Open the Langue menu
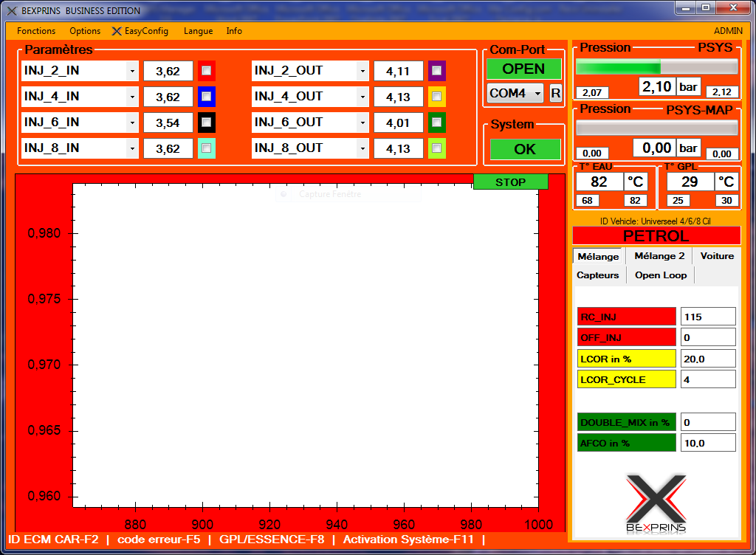 pos(198,31)
